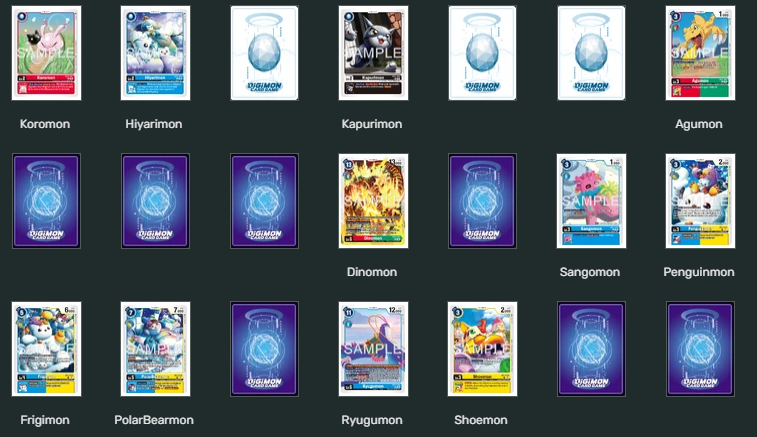Click the "Sangomon" name label

590,272
